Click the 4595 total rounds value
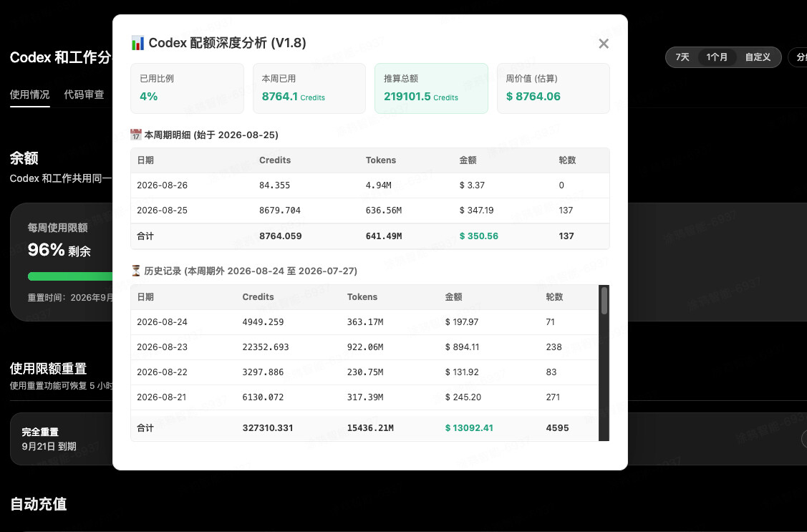 pyautogui.click(x=557, y=427)
